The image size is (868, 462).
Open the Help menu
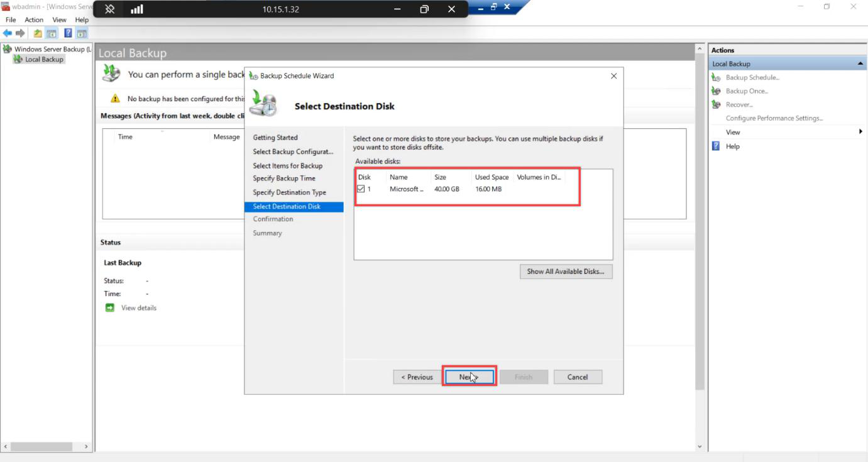click(x=82, y=20)
